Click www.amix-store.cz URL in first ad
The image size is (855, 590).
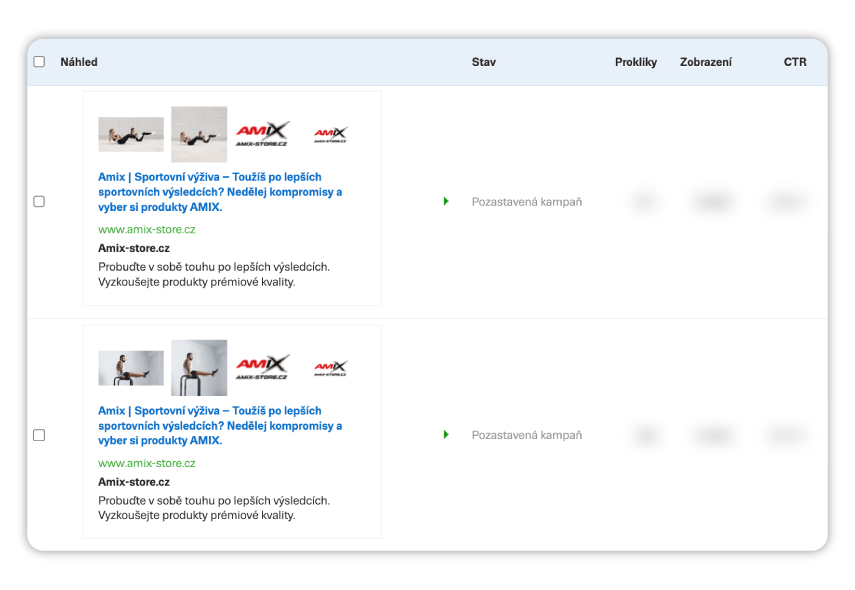coord(147,230)
